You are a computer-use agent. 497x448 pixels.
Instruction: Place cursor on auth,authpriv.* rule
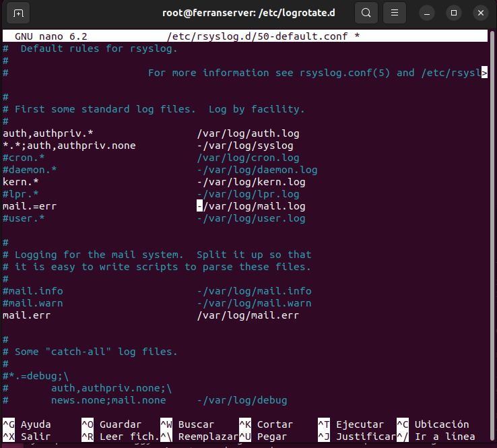48,133
